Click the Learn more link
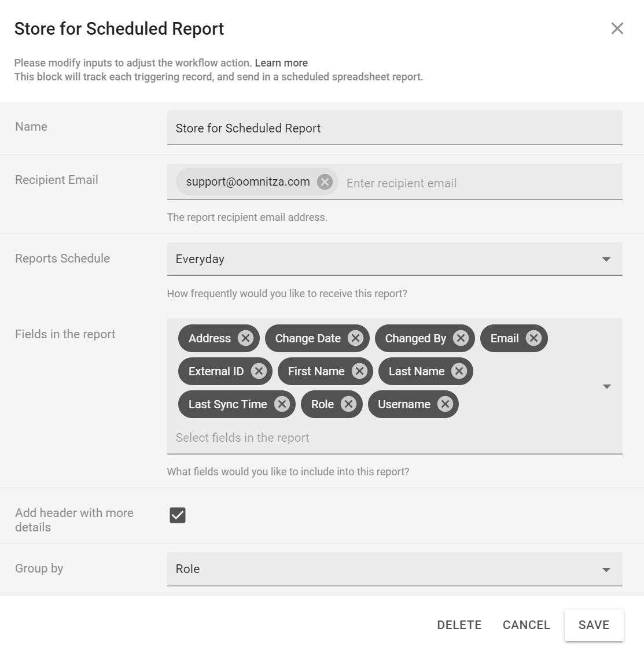The image size is (644, 654). [x=281, y=63]
